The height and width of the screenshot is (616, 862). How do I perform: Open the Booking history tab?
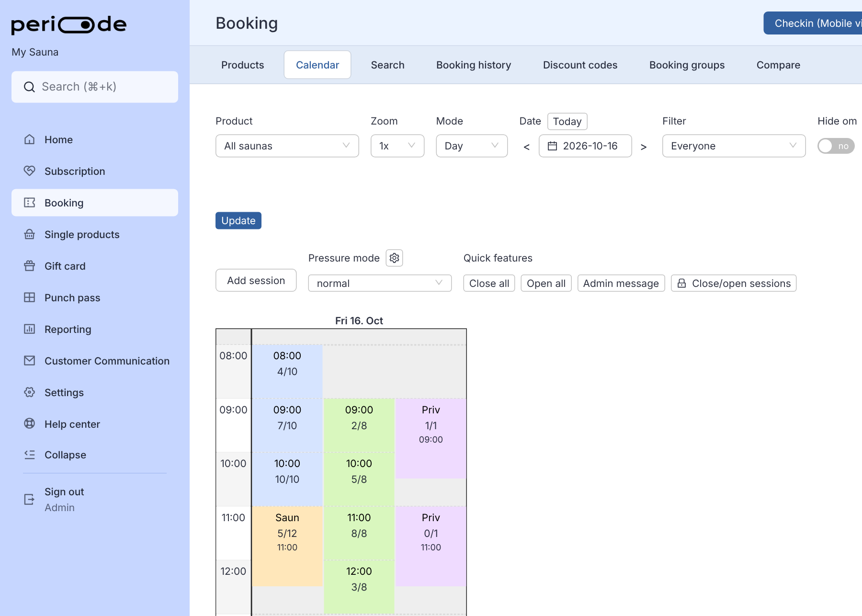[474, 65]
